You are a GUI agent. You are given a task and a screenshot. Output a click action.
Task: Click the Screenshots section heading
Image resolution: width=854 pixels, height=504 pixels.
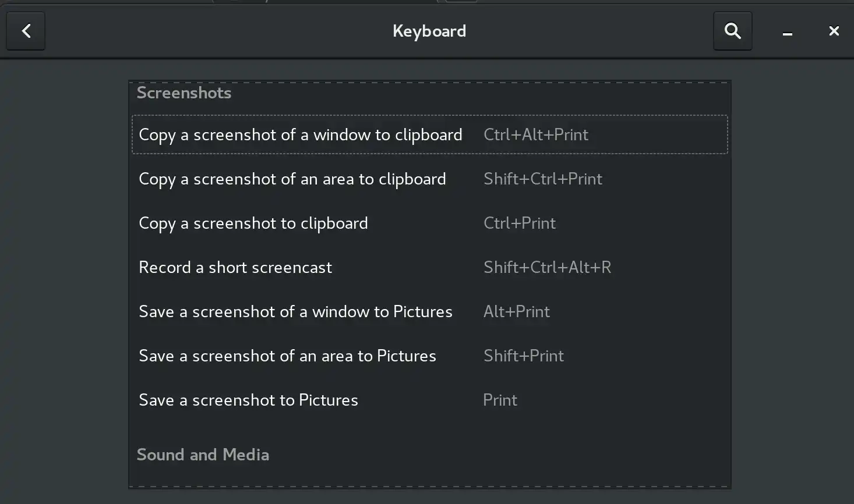coord(183,93)
